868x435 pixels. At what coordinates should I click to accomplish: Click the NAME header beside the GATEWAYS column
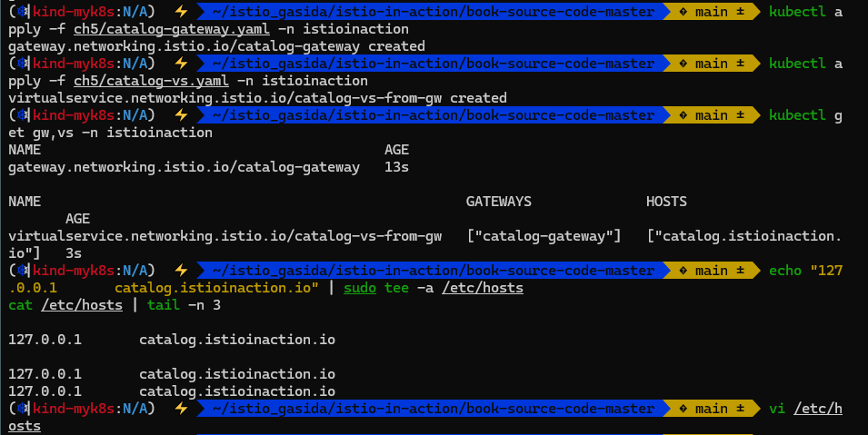click(x=25, y=202)
